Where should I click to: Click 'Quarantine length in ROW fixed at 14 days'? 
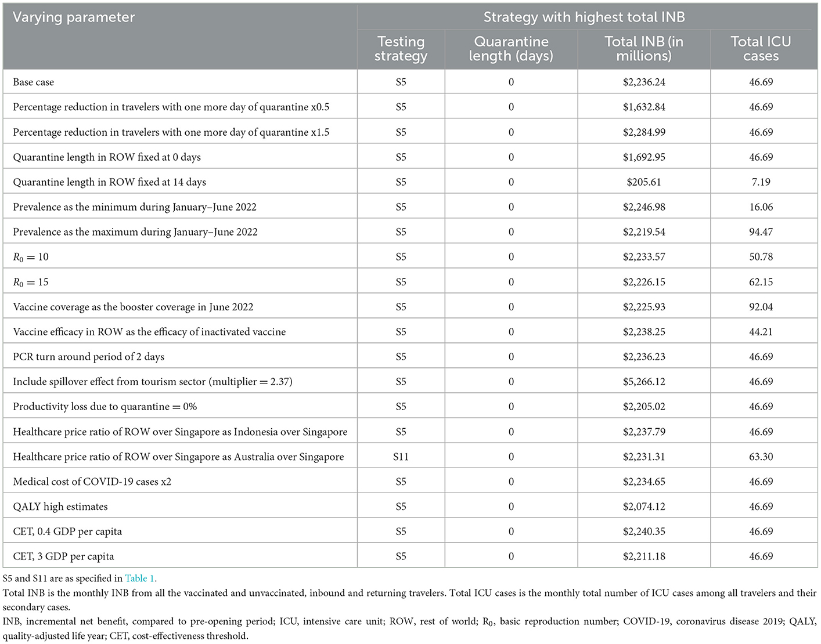coord(110,182)
